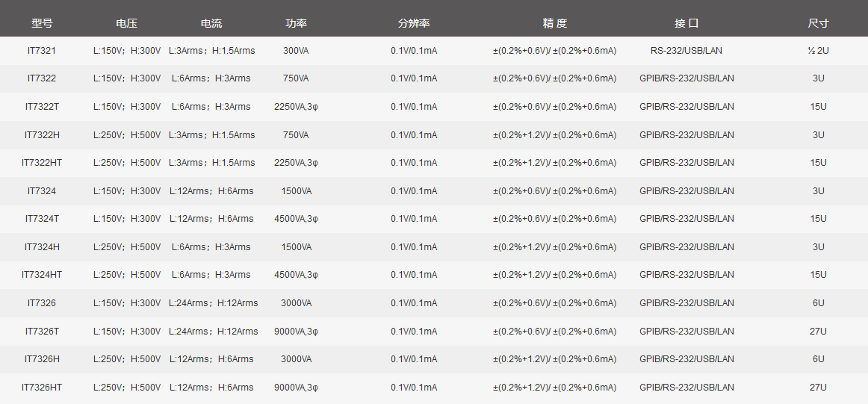The image size is (868, 404).
Task: Click 27U size in IT7326HT row
Action: pos(818,388)
